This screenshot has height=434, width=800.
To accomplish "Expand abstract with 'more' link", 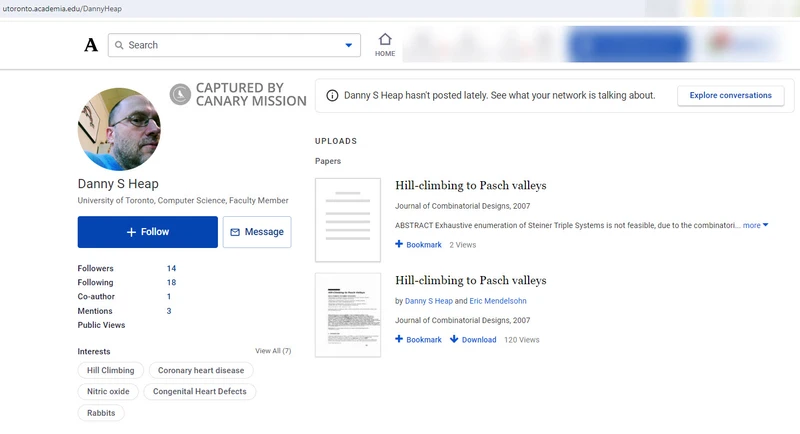I will (x=755, y=225).
